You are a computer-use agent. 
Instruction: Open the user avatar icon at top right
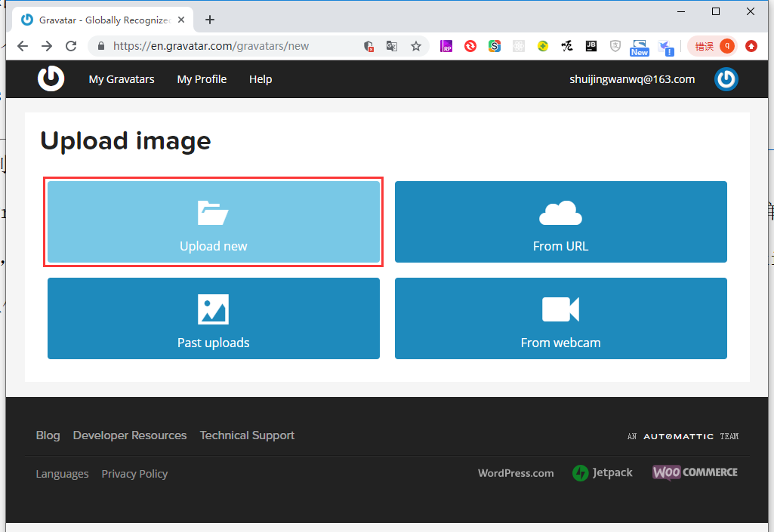pos(726,79)
